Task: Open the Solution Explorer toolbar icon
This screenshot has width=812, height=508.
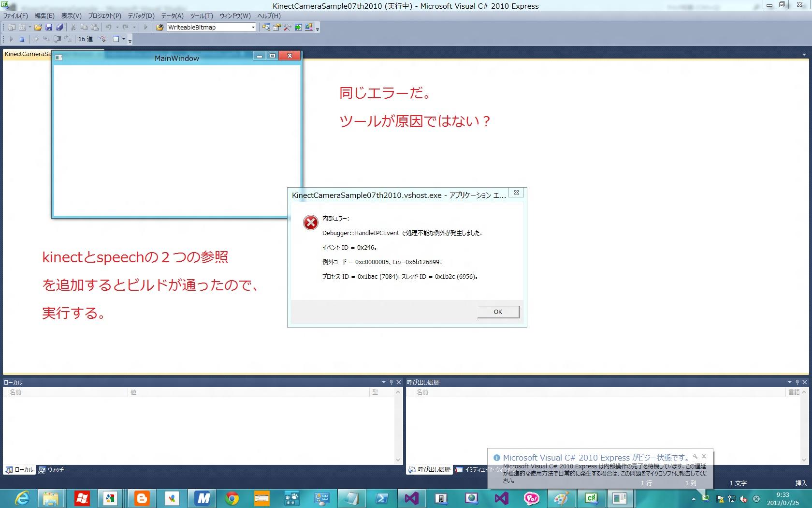Action: pos(266,27)
